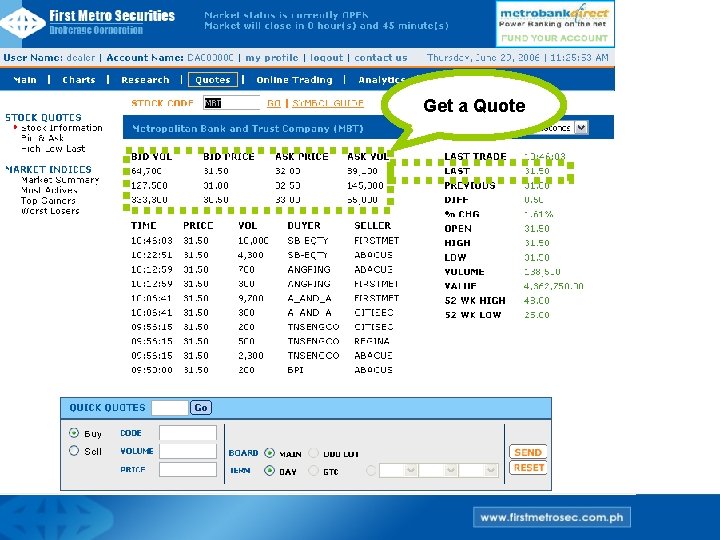Click the Quick Quotes input field
This screenshot has width=720, height=540.
click(169, 408)
